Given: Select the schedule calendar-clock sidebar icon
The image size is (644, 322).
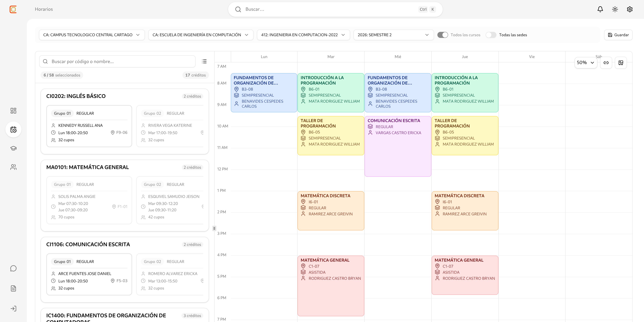Looking at the screenshot, I should point(13,129).
